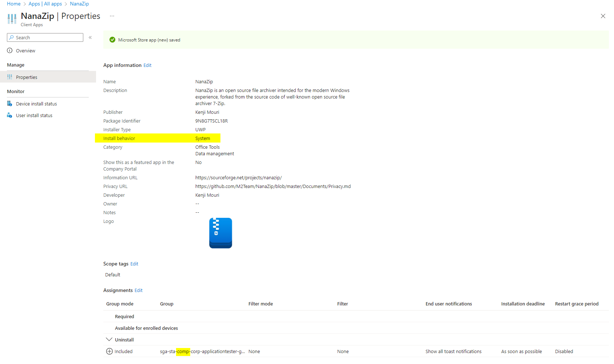The image size is (614, 364).
Task: Focus the sidebar Search field
Action: click(45, 37)
